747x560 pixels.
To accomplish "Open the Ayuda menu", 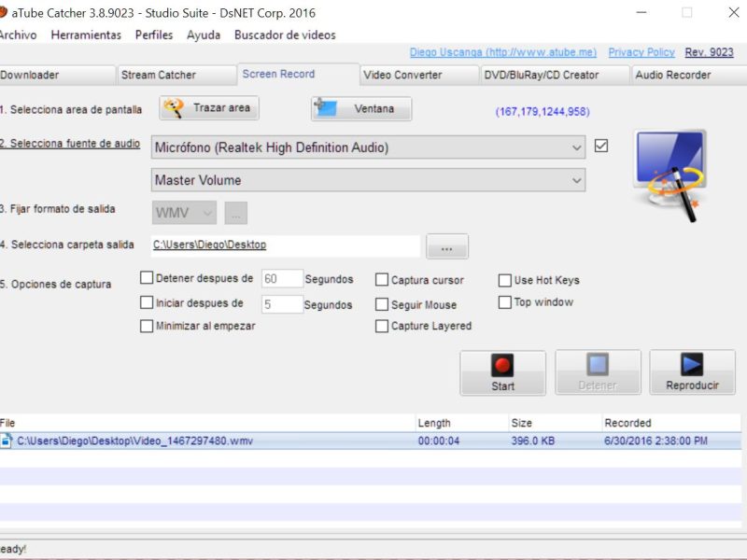I will click(204, 35).
